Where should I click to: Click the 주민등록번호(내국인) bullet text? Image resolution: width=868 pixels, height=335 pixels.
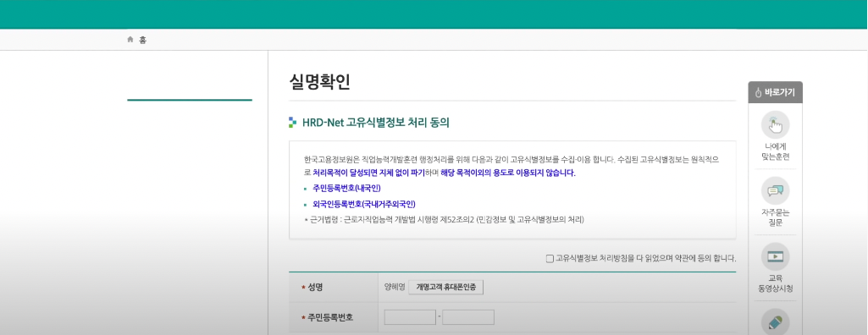(x=346, y=189)
